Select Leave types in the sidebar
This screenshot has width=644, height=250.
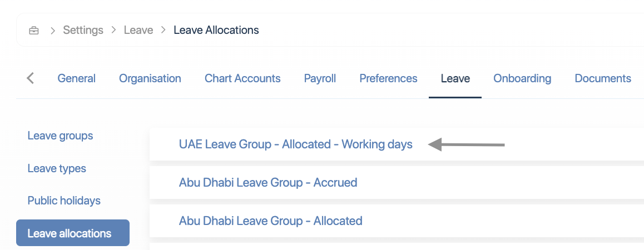[57, 168]
